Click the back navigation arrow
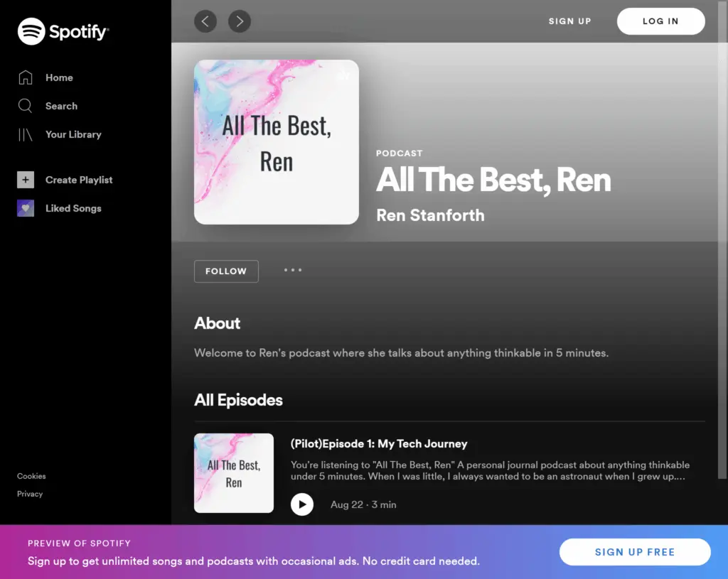 point(205,21)
